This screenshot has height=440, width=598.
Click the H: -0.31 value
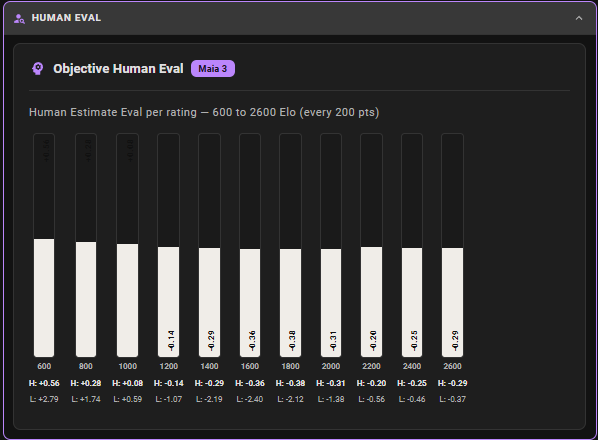(x=331, y=383)
